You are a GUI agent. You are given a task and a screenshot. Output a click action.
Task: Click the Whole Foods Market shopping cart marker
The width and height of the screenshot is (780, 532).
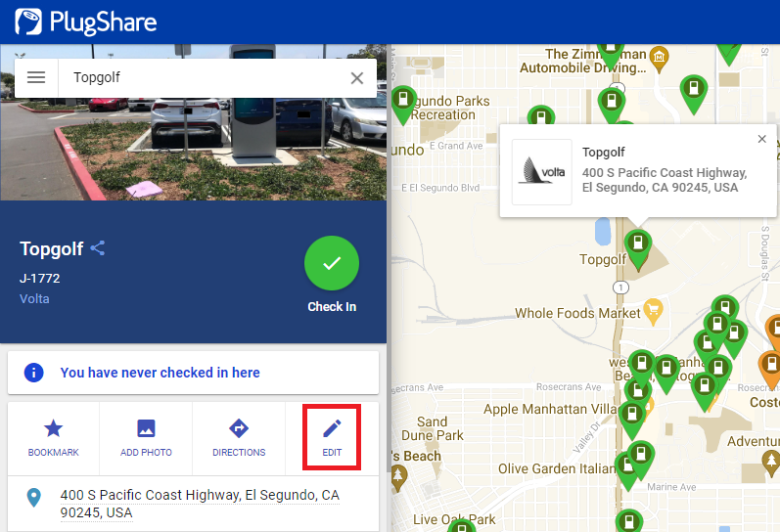[x=653, y=310]
